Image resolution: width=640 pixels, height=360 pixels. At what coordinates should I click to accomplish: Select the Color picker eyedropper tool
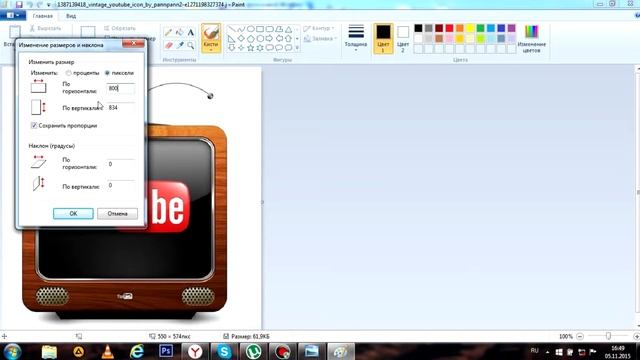(x=179, y=45)
